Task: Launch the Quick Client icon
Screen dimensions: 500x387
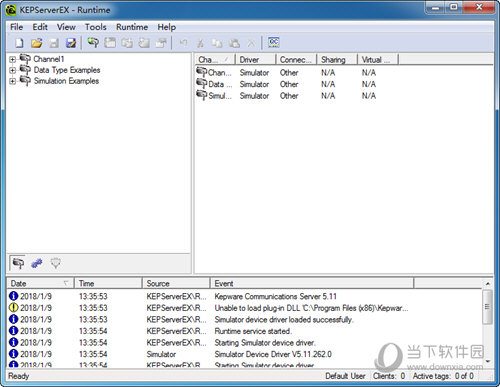Action: (x=274, y=42)
